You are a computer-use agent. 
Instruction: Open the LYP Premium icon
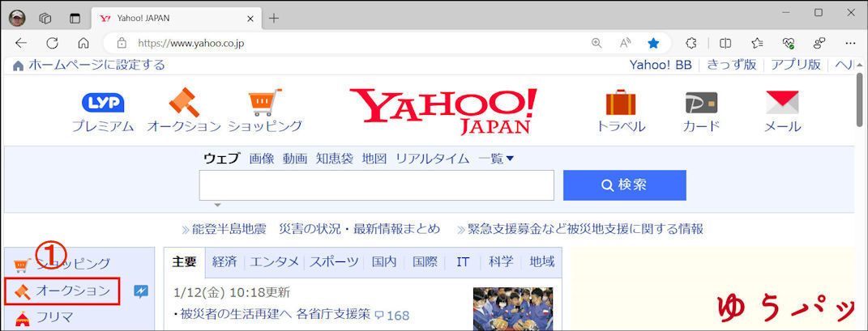click(x=103, y=104)
